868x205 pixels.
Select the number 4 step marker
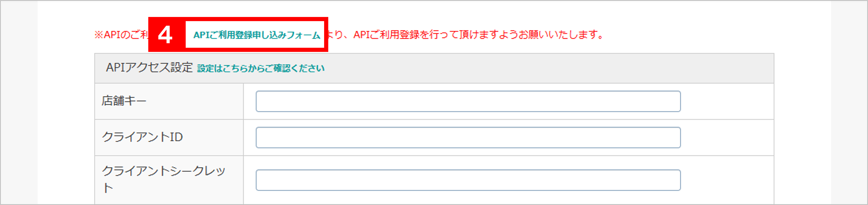(x=165, y=35)
